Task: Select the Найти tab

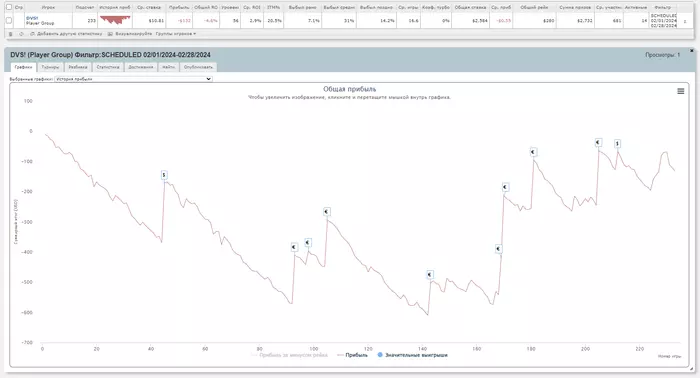Action: tap(168, 67)
